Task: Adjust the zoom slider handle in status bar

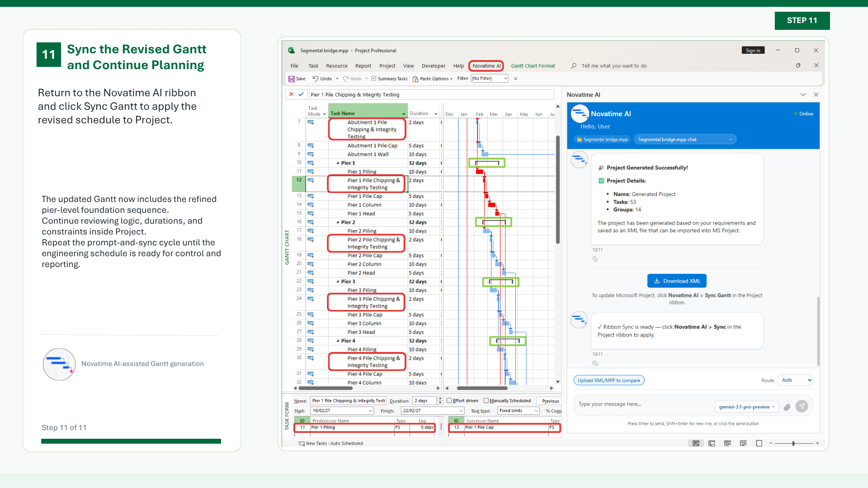Action: click(x=793, y=444)
